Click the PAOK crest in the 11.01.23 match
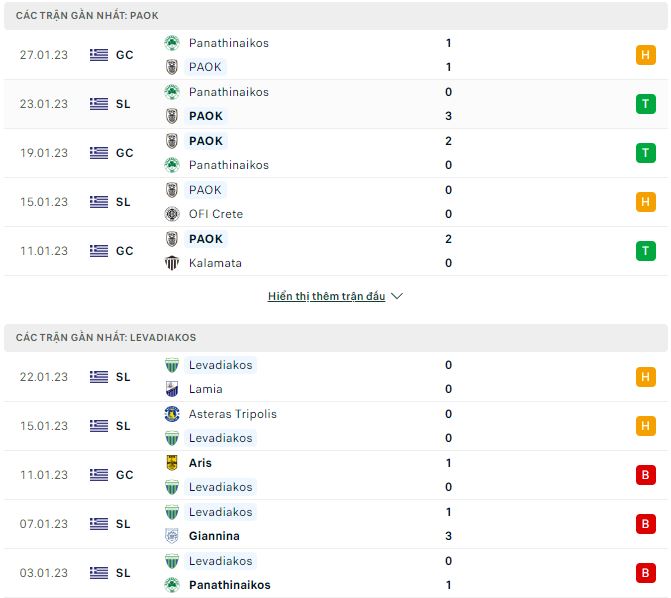The height and width of the screenshot is (598, 671). (x=171, y=239)
